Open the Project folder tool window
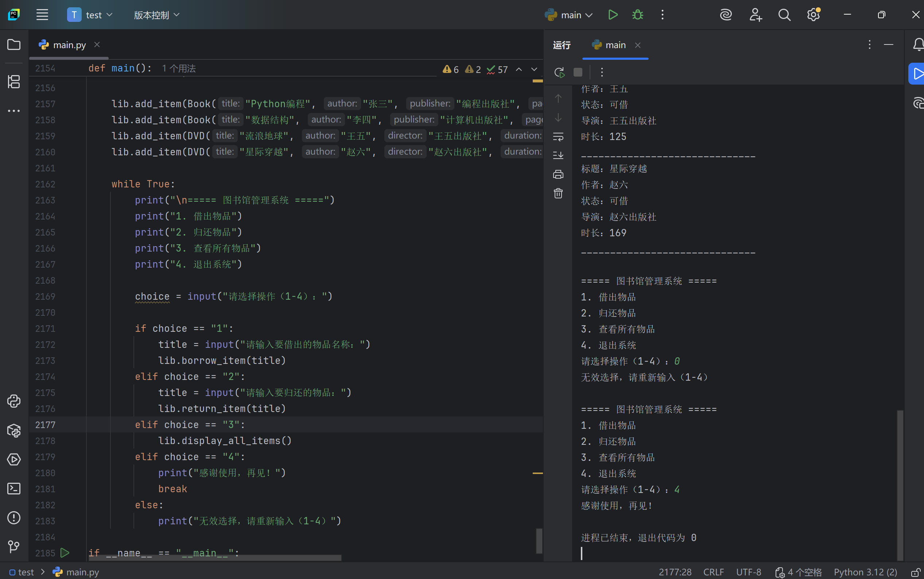924x579 pixels. pos(14,45)
